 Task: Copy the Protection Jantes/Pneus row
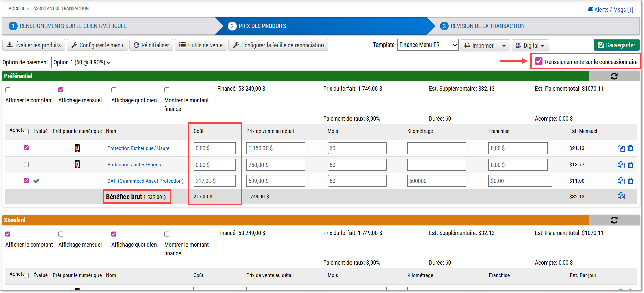tap(621, 165)
